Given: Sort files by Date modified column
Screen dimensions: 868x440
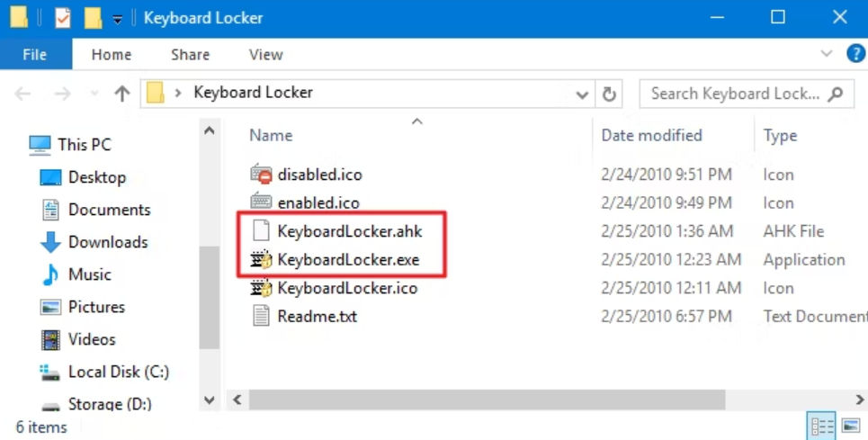Looking at the screenshot, I should pos(651,136).
